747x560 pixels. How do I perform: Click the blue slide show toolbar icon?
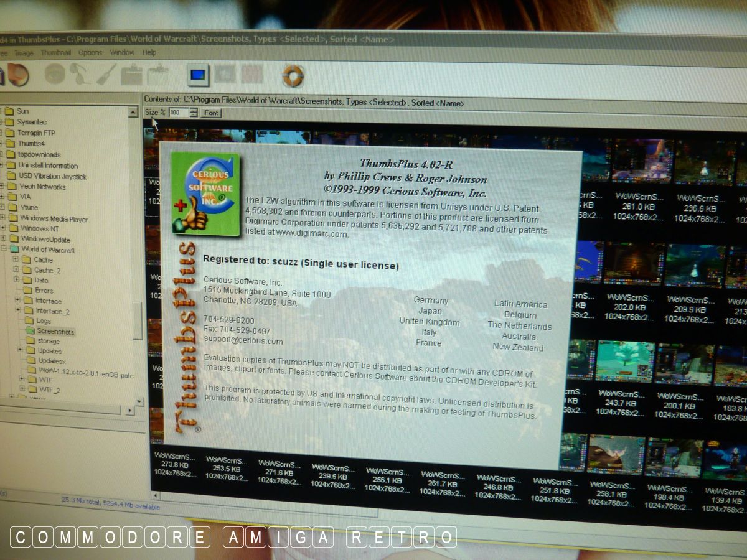pyautogui.click(x=198, y=75)
